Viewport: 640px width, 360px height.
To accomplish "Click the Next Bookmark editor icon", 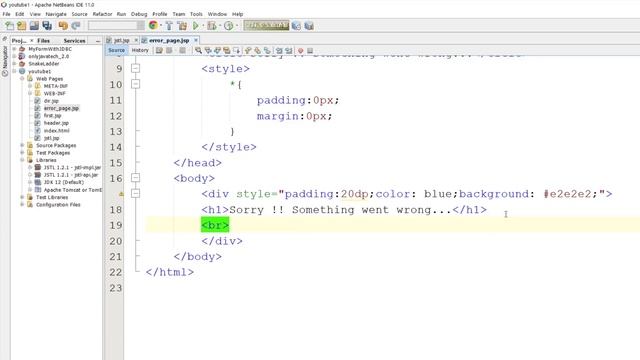I will click(x=258, y=50).
